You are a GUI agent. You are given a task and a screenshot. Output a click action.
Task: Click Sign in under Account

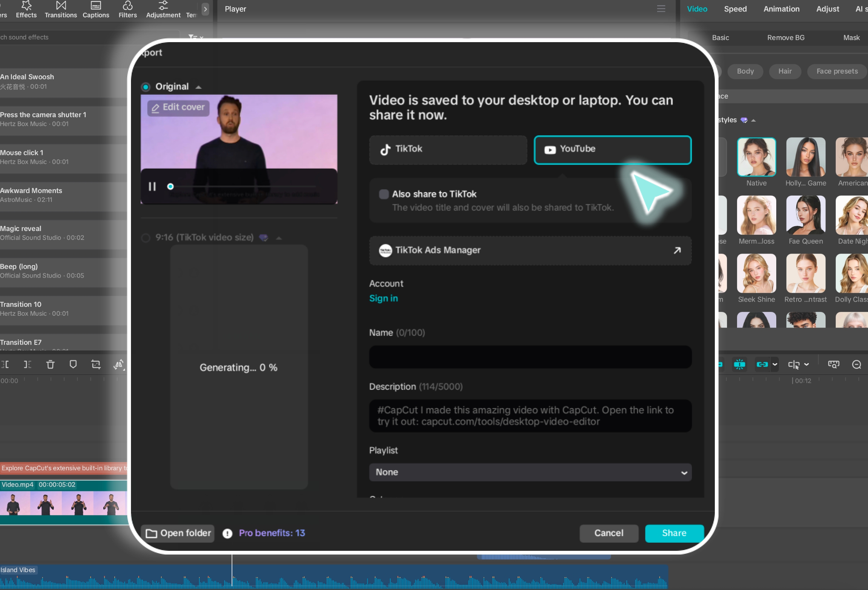tap(383, 298)
